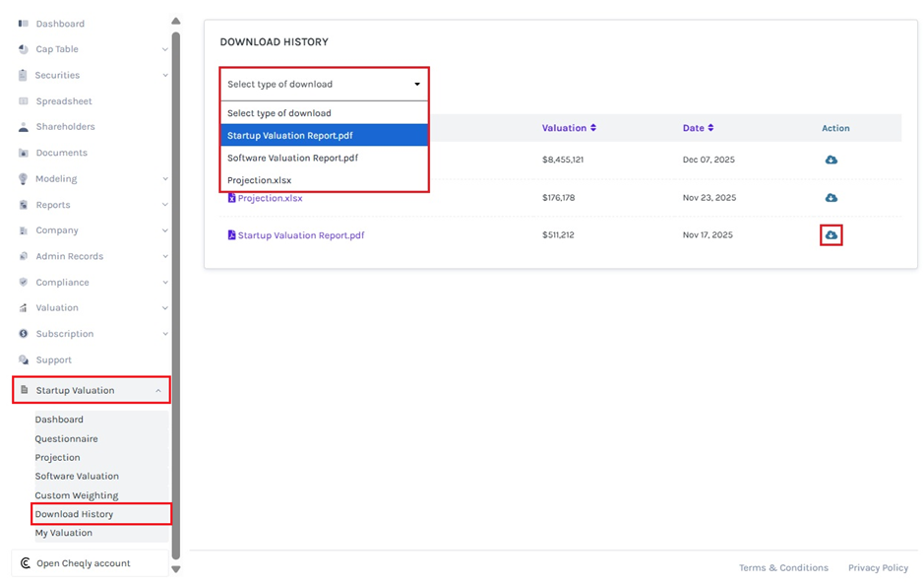
Task: Sort table by Valuation column
Action: [569, 128]
